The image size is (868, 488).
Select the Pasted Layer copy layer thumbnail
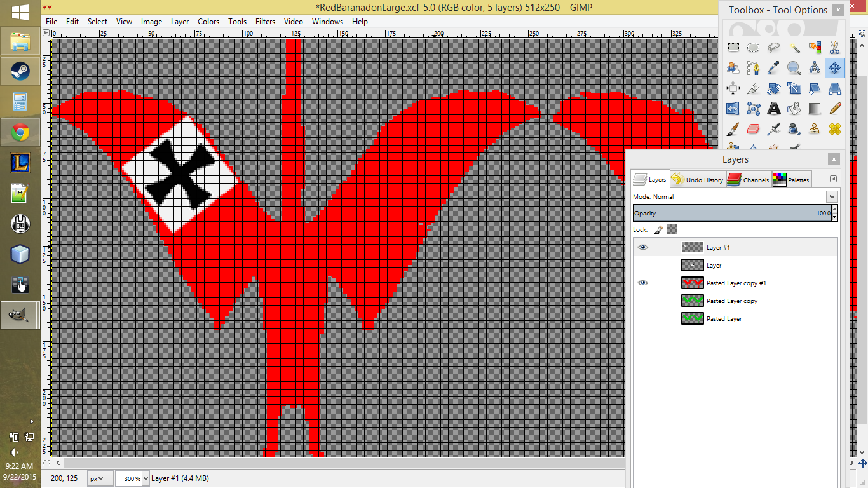click(692, 301)
